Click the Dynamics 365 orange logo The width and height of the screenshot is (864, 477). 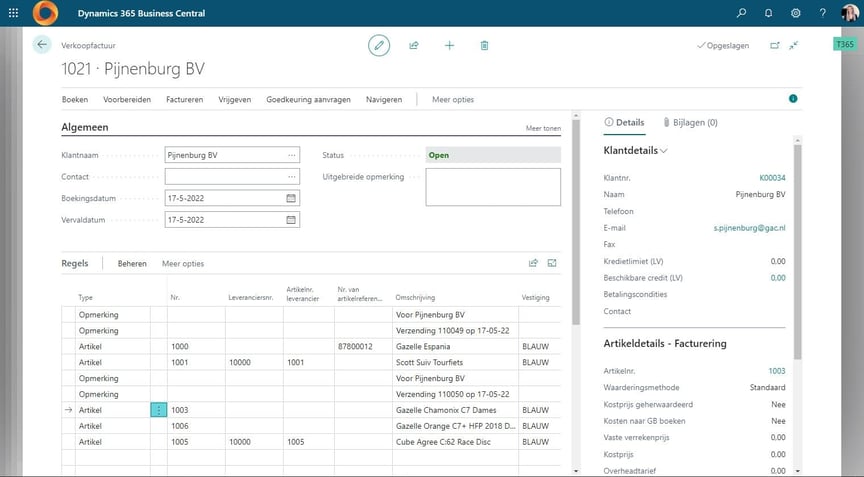(x=45, y=13)
